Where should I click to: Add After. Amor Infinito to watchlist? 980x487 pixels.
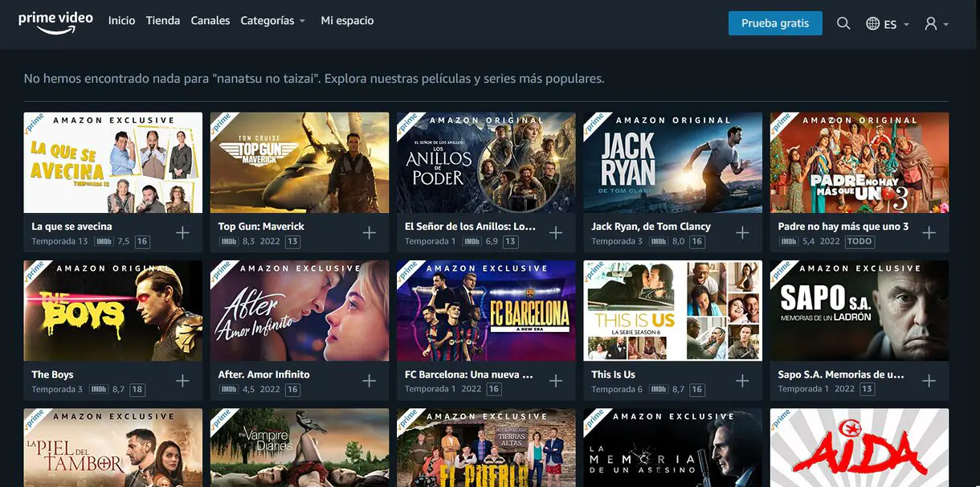click(370, 381)
